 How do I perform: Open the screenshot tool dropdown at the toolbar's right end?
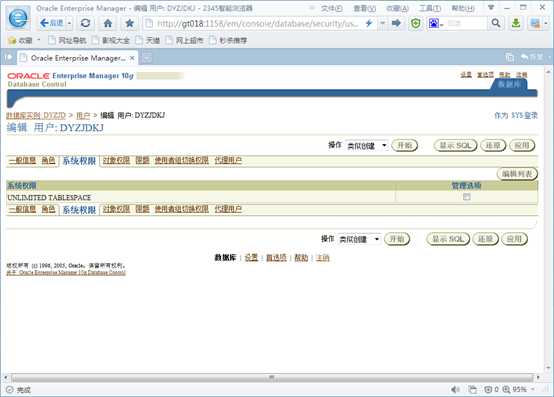pyautogui.click(x=546, y=24)
